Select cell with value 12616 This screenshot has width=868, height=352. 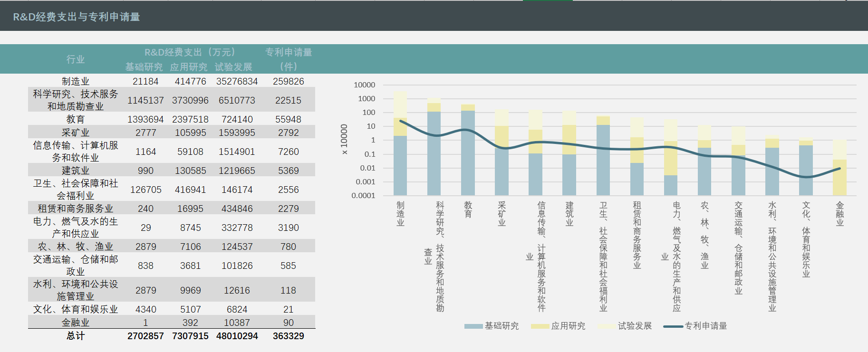click(237, 290)
